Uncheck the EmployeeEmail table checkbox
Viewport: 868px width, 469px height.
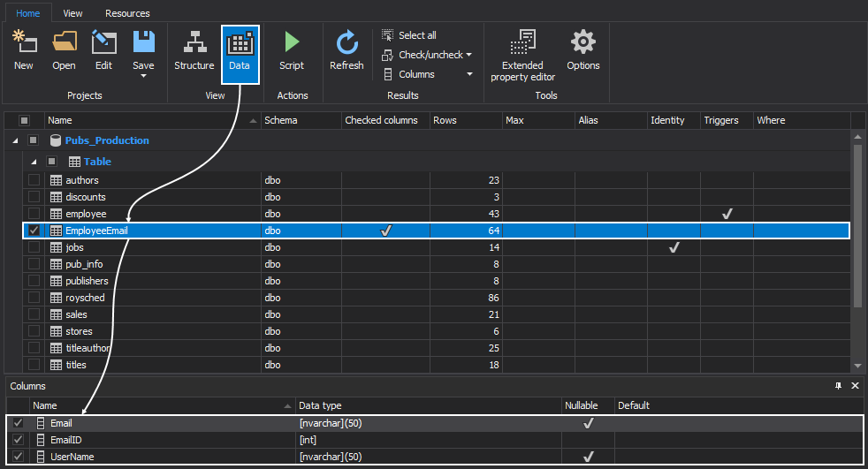coord(34,231)
